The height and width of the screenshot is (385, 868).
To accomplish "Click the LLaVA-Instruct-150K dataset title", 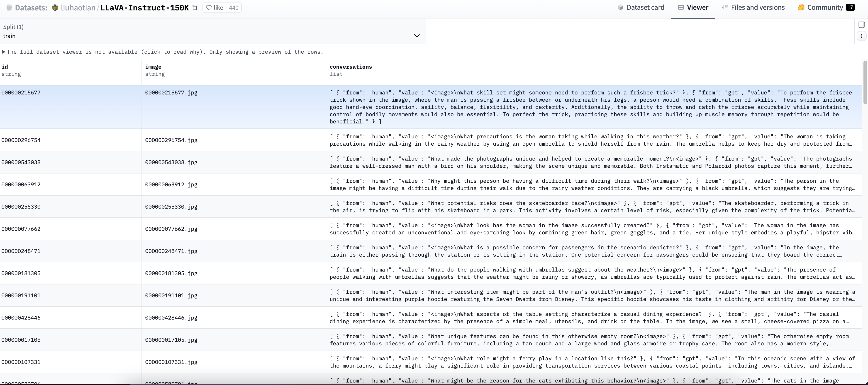I will click(x=145, y=8).
